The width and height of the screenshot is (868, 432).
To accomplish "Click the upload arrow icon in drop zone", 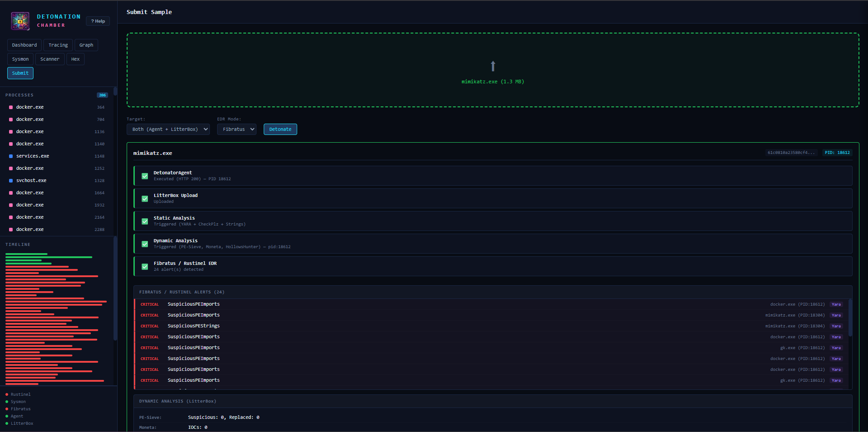I will click(493, 66).
